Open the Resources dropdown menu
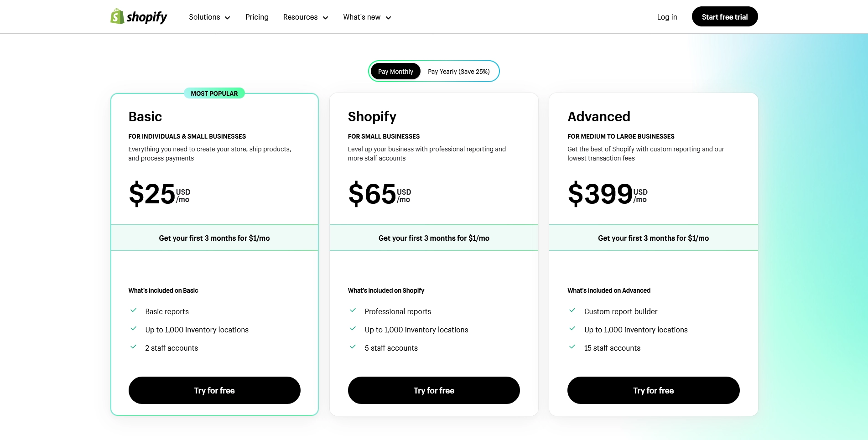 [306, 17]
